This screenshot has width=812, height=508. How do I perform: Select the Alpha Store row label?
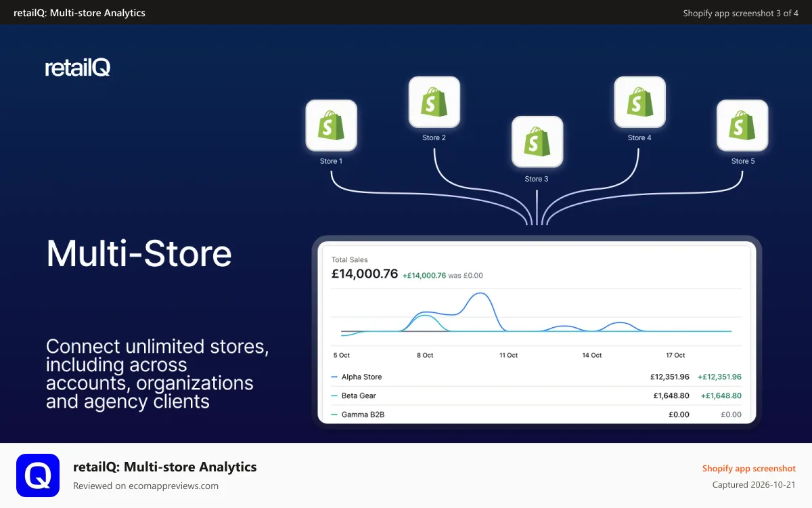(x=361, y=377)
